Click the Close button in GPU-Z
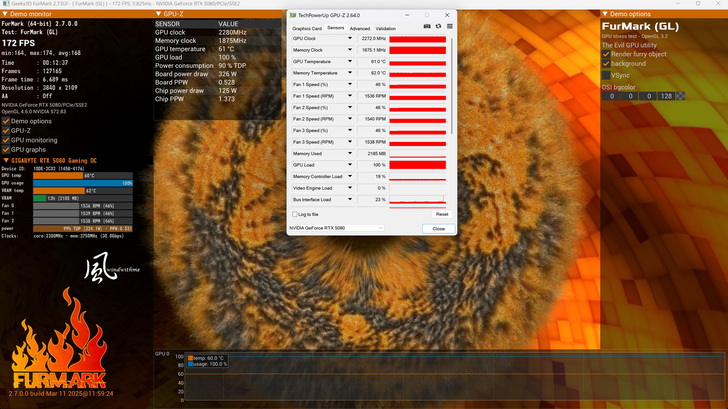The height and width of the screenshot is (409, 728). [438, 229]
